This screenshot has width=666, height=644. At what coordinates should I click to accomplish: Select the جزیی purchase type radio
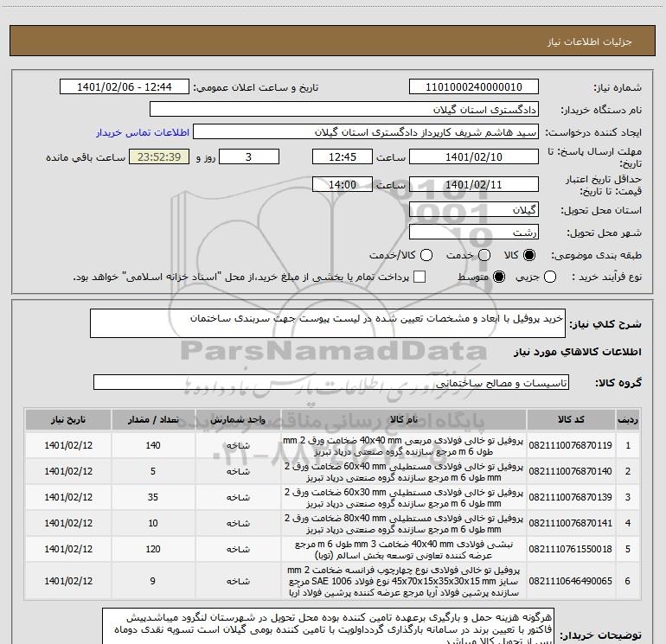(549, 277)
